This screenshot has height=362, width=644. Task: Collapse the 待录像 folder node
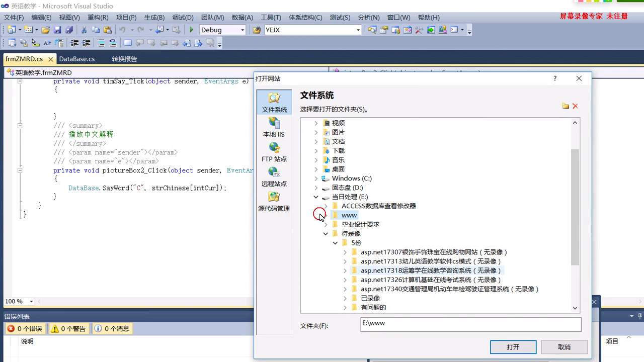click(x=326, y=234)
